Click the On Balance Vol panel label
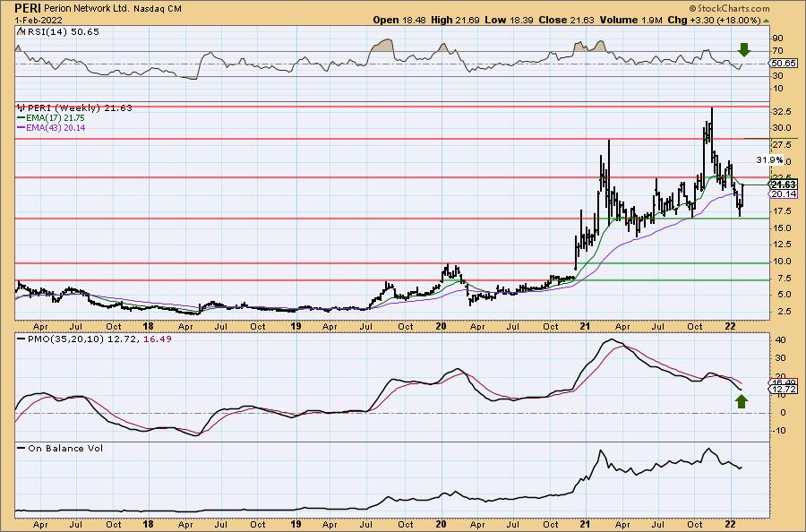The height and width of the screenshot is (532, 806). (65, 448)
